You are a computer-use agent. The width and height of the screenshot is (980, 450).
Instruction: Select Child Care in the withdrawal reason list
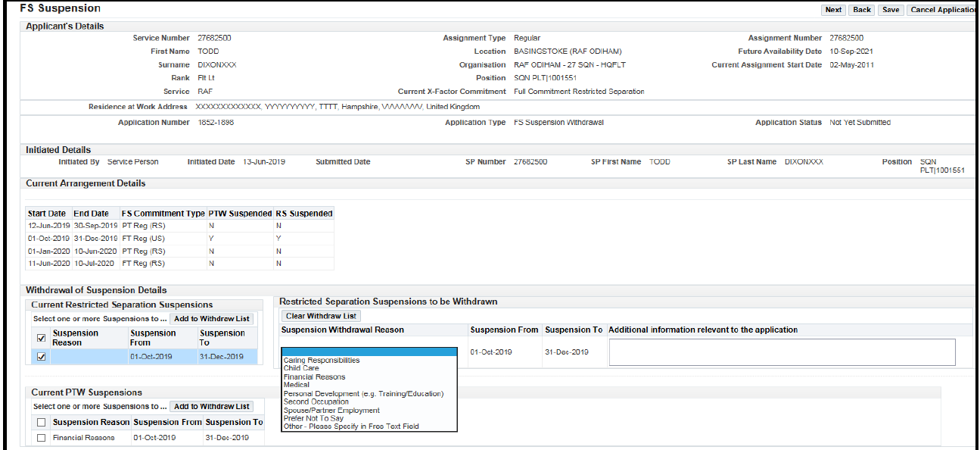[301, 368]
